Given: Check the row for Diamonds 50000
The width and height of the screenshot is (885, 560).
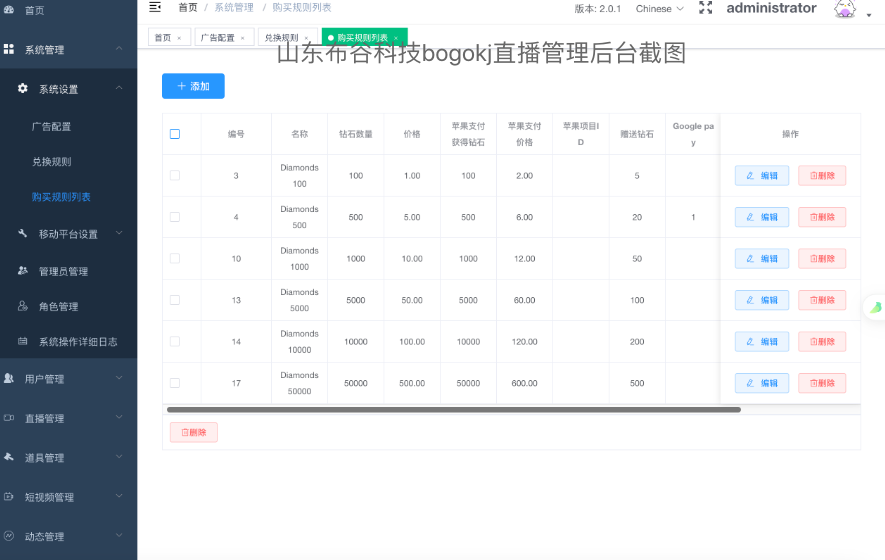Looking at the screenshot, I should tap(175, 383).
